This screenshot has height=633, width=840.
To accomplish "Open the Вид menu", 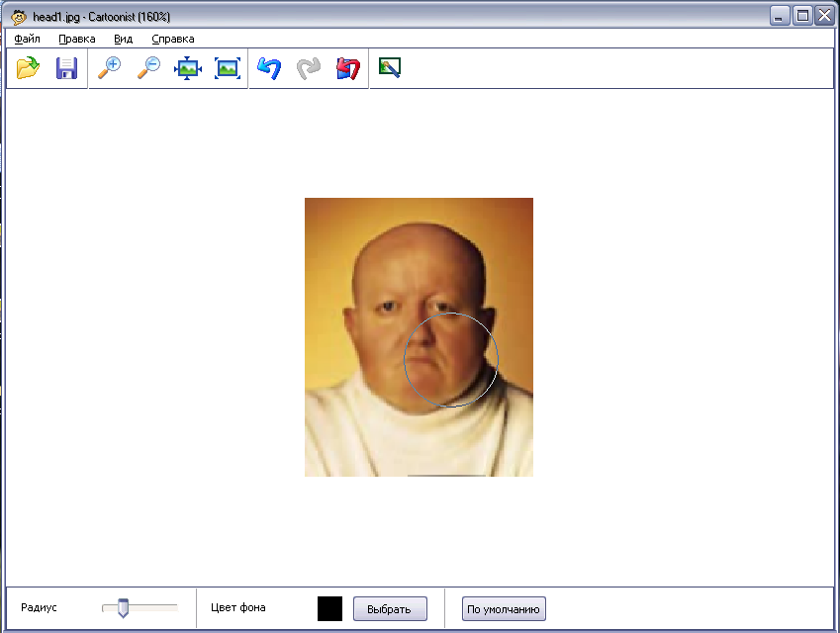I will pyautogui.click(x=123, y=39).
